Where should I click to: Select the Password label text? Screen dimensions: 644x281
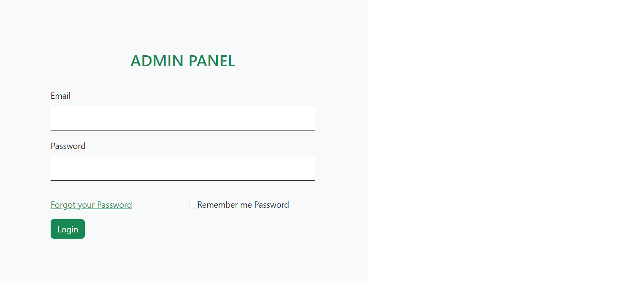tap(68, 146)
